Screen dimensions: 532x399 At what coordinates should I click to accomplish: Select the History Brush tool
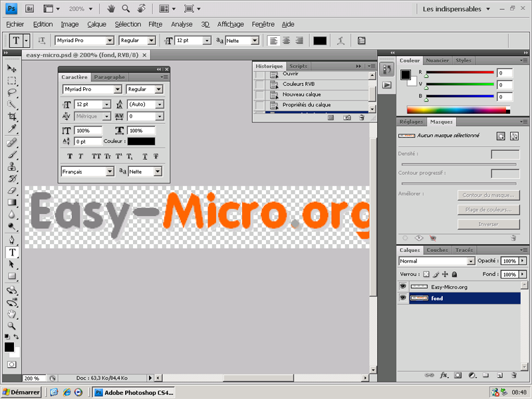point(12,178)
